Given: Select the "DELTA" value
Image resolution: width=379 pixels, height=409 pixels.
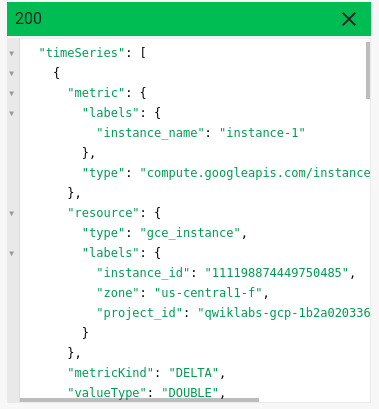Looking at the screenshot, I should 194,373.
